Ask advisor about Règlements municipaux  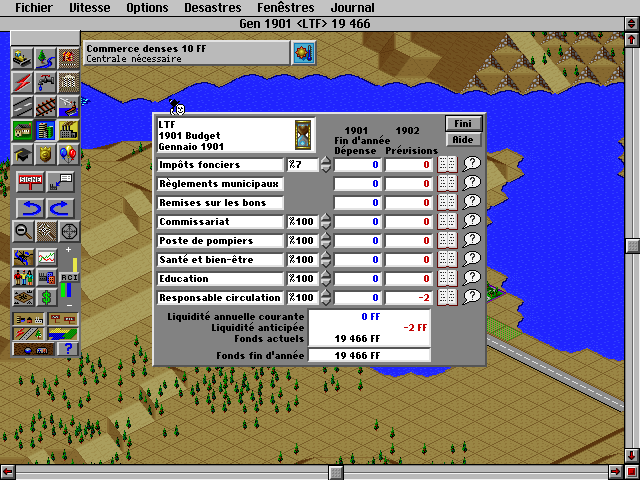[x=472, y=183]
